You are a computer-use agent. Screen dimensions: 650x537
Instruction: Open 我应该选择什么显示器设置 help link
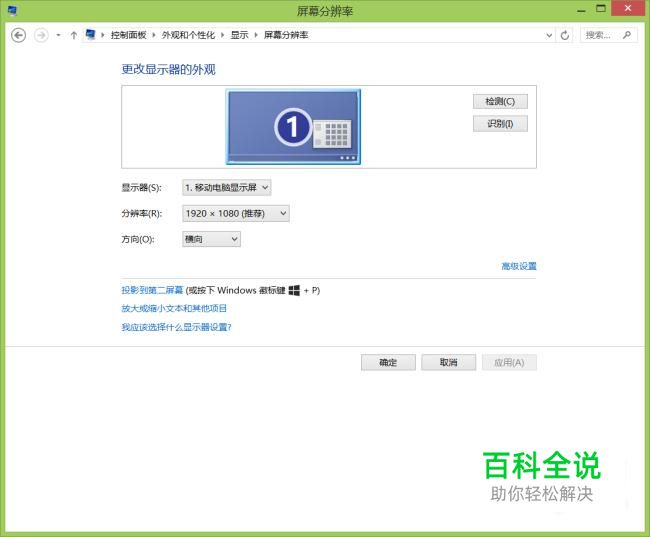(x=176, y=327)
